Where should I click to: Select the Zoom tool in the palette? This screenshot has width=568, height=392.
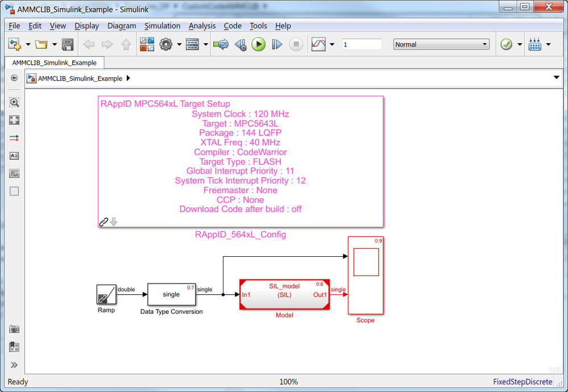click(x=14, y=102)
